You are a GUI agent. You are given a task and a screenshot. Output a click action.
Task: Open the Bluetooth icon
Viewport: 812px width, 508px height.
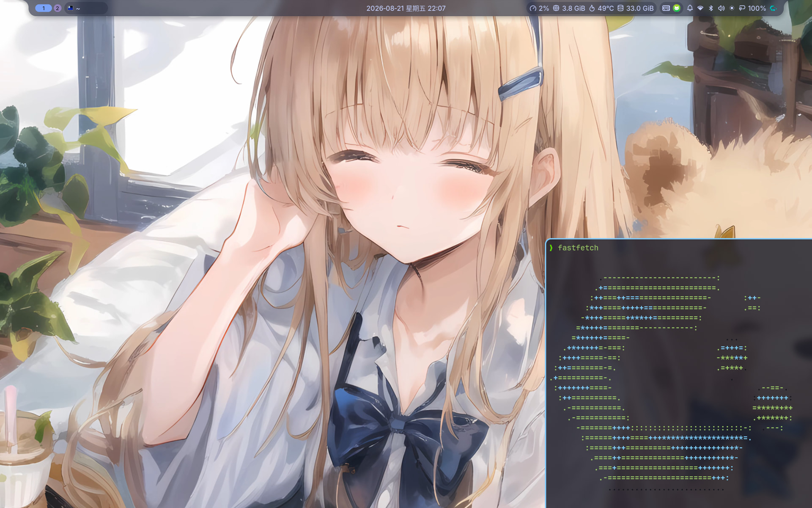coord(711,8)
